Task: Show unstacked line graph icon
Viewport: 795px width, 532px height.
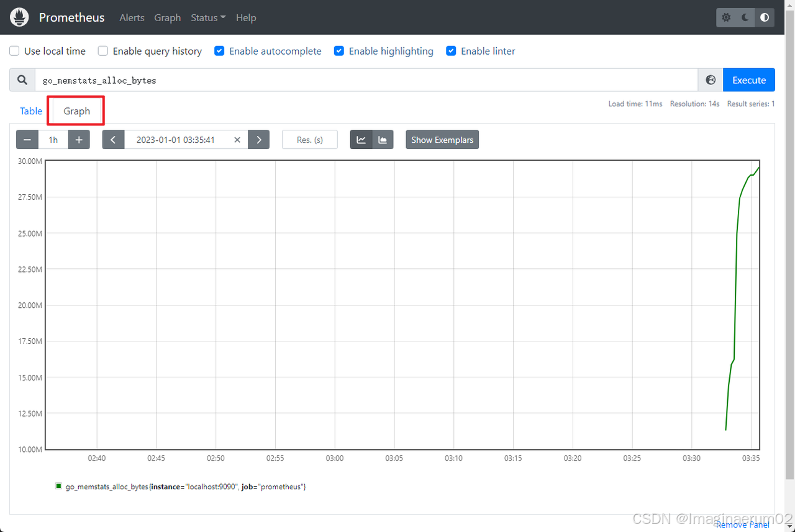Action: [361, 140]
